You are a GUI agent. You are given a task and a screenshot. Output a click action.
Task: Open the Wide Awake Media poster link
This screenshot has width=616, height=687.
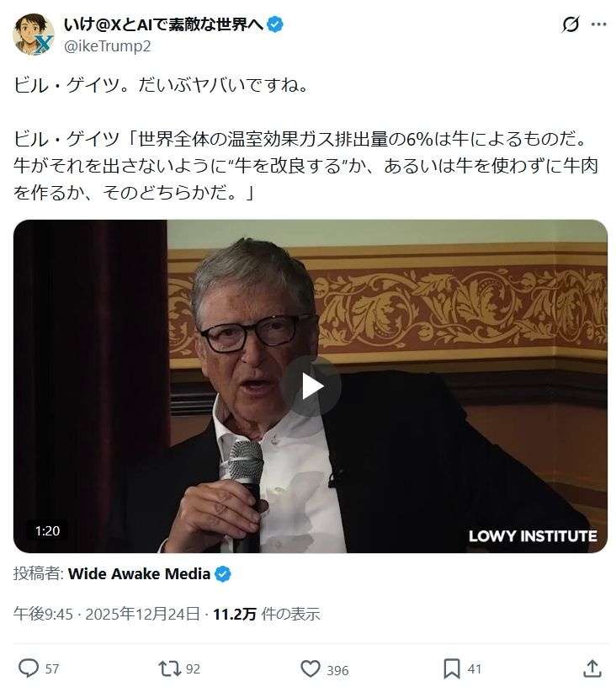point(139,574)
